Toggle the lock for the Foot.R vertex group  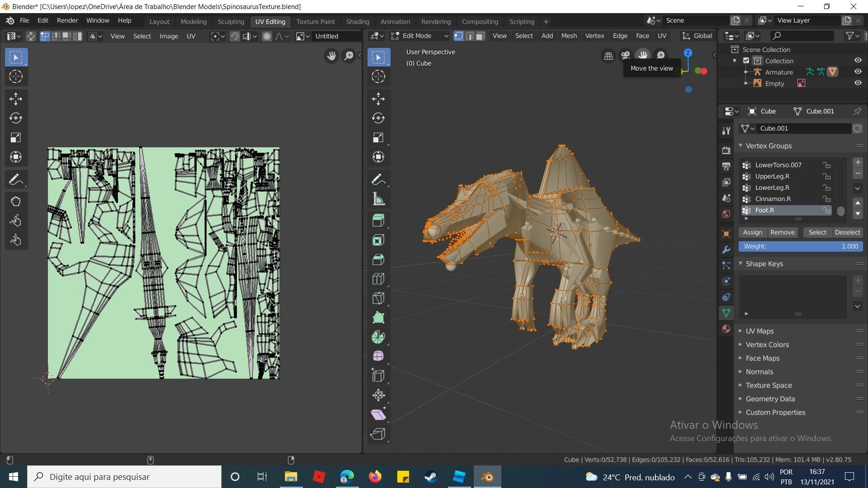pyautogui.click(x=827, y=210)
